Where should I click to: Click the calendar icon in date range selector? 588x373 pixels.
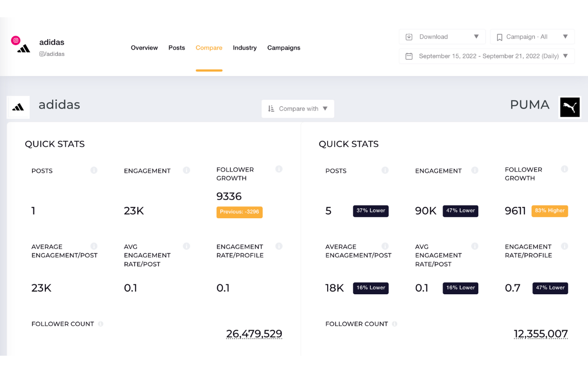click(409, 56)
